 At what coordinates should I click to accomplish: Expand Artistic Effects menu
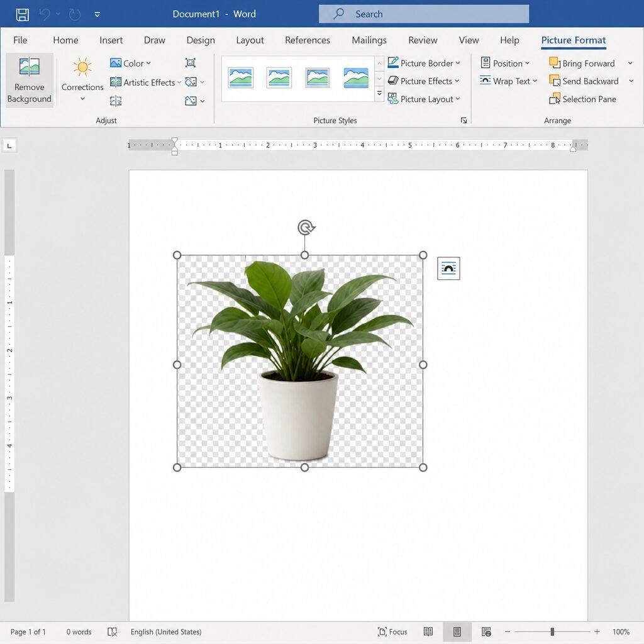coord(145,82)
